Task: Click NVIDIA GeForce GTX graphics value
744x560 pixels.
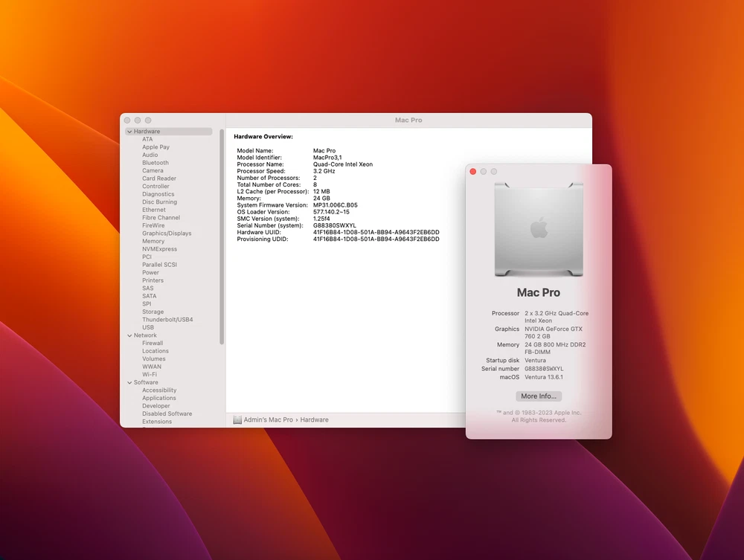Action: coord(554,332)
